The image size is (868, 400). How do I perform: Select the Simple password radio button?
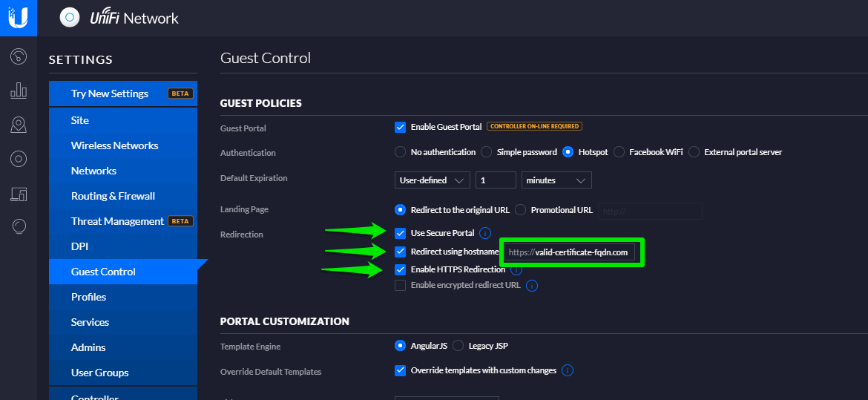487,152
